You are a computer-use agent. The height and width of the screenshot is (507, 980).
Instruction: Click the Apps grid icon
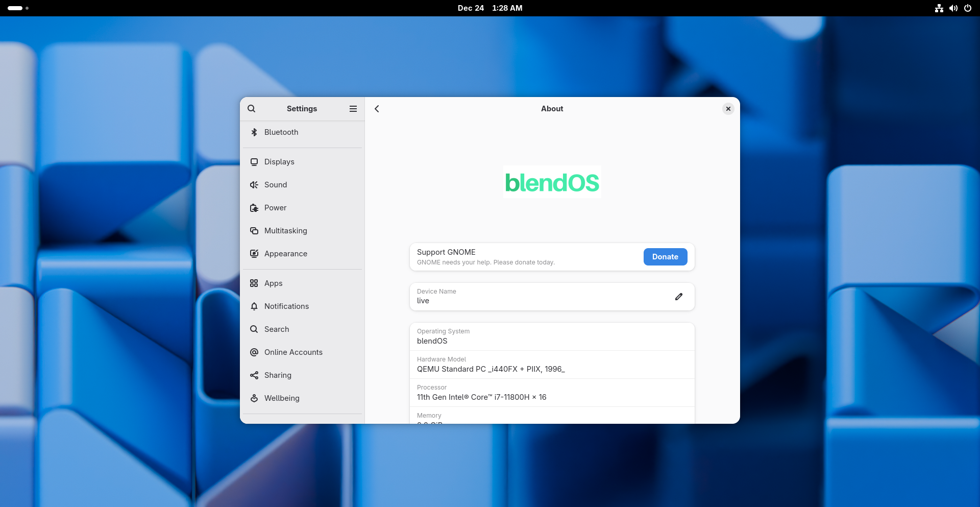[x=254, y=283]
